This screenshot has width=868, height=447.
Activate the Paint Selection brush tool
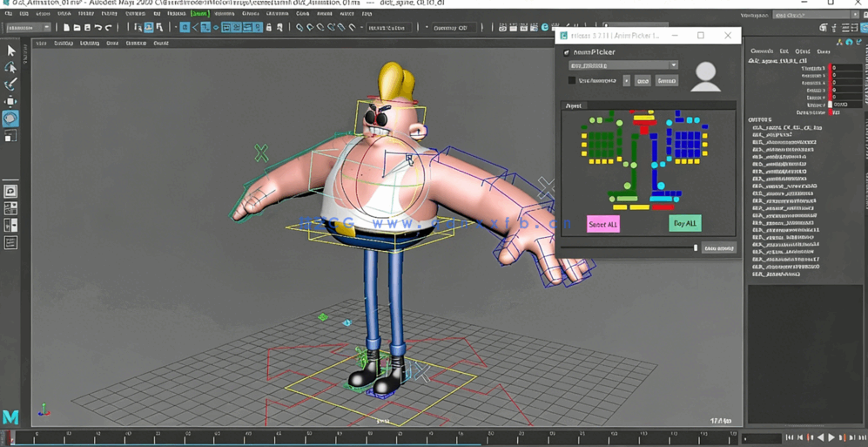10,85
